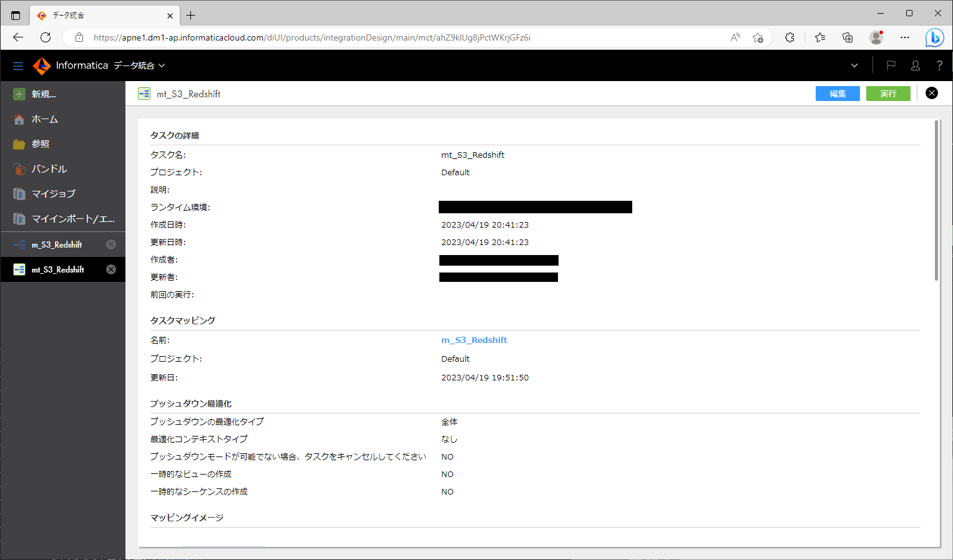Click the flag notification icon

pyautogui.click(x=891, y=65)
